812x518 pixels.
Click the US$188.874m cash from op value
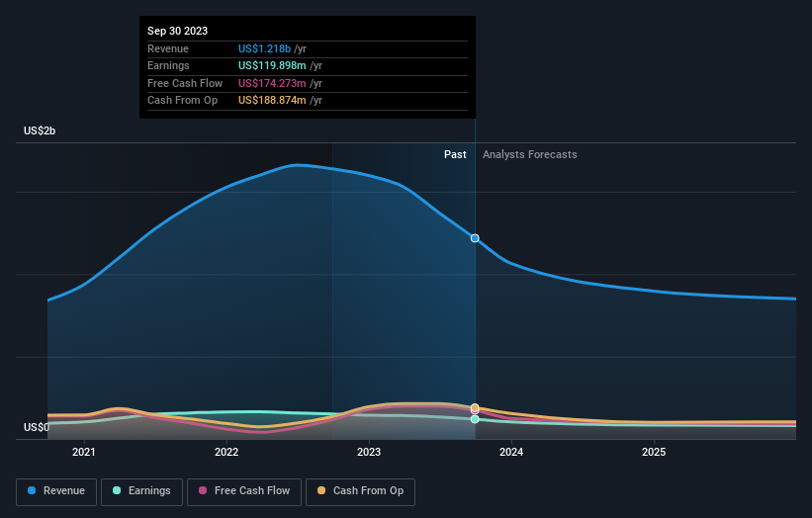tap(272, 101)
